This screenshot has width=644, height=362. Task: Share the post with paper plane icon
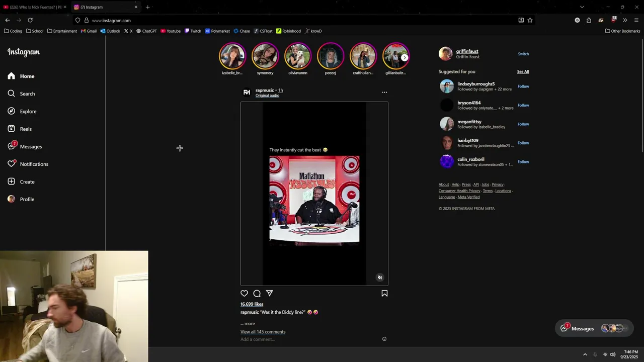(269, 293)
